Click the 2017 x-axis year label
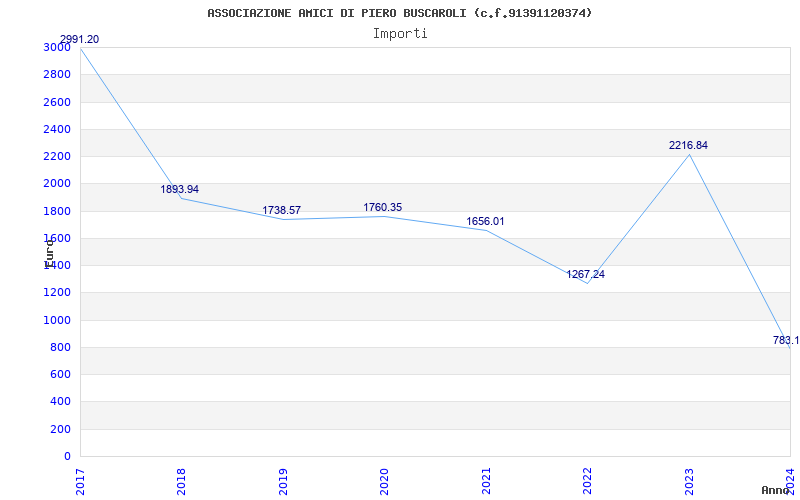The width and height of the screenshot is (800, 500). click(x=81, y=481)
